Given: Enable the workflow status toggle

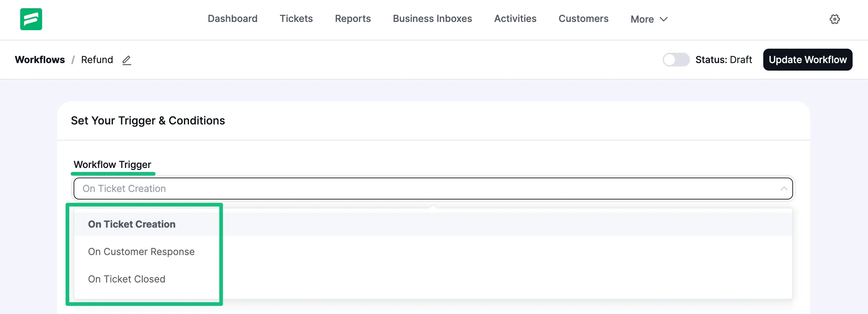Looking at the screenshot, I should tap(676, 60).
